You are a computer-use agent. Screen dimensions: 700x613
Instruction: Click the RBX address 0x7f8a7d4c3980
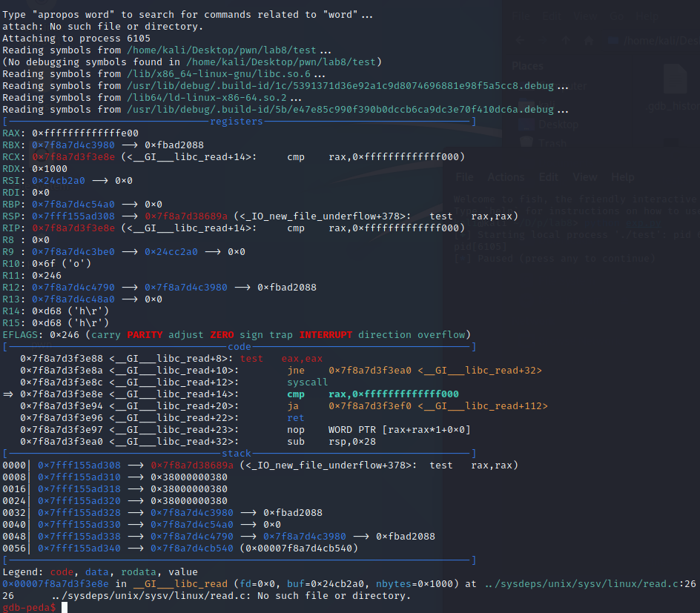coord(73,145)
